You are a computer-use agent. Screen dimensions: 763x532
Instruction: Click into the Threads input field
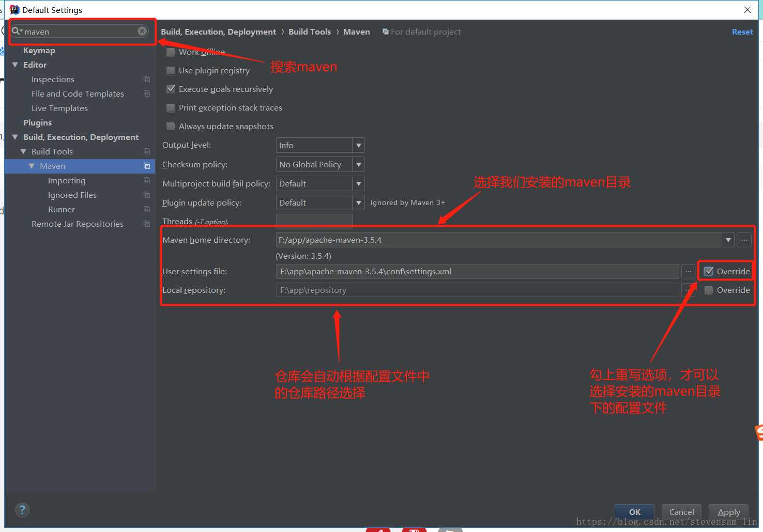(x=314, y=221)
